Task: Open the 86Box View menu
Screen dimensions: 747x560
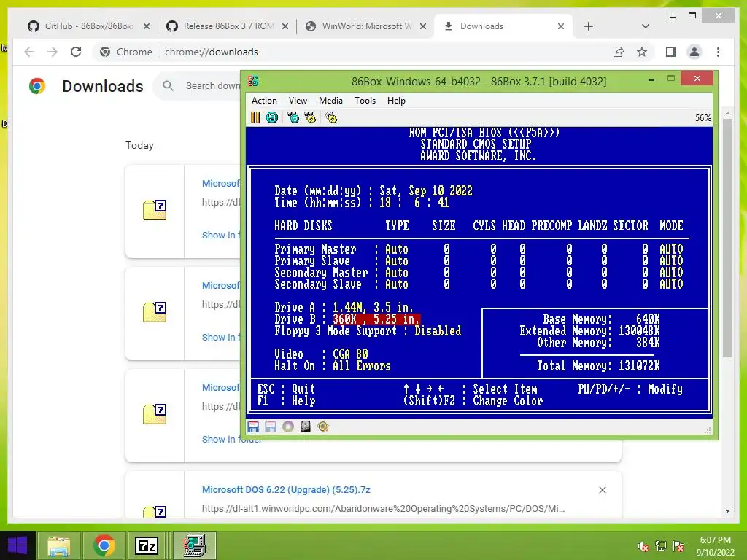Action: click(298, 101)
